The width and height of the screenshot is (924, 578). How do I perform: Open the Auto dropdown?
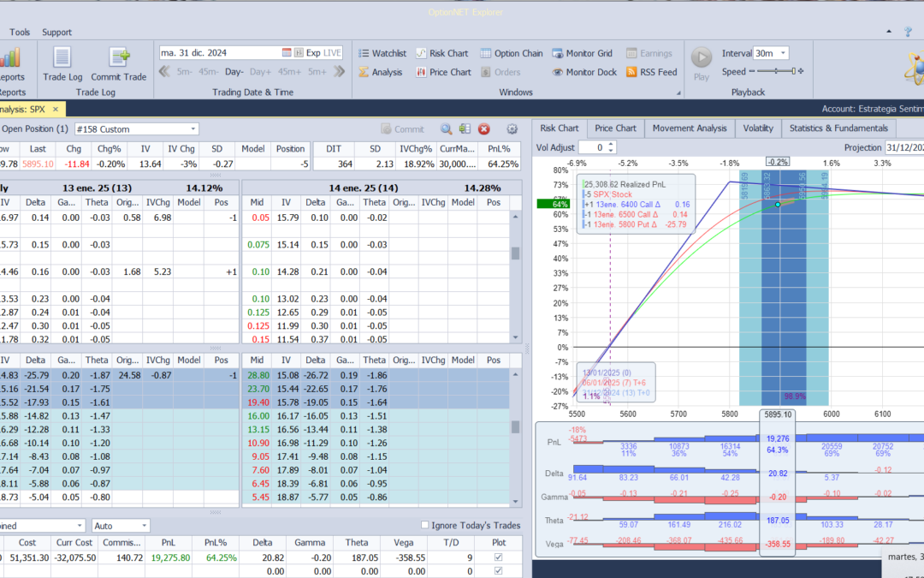click(143, 526)
